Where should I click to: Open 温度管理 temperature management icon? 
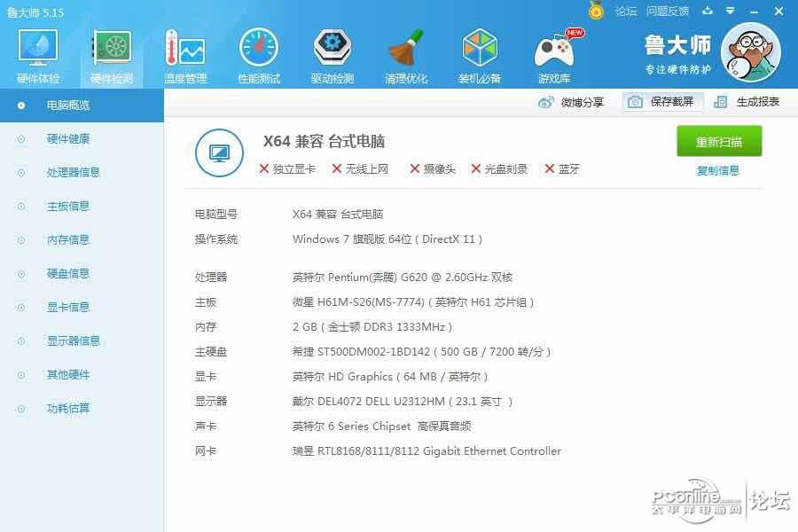[185, 56]
